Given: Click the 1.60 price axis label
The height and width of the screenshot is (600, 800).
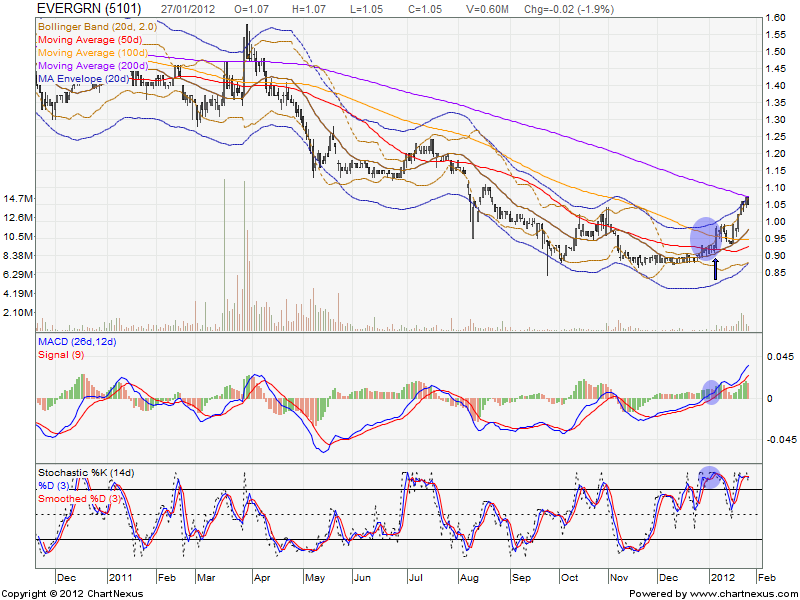Looking at the screenshot, I should click(773, 18).
